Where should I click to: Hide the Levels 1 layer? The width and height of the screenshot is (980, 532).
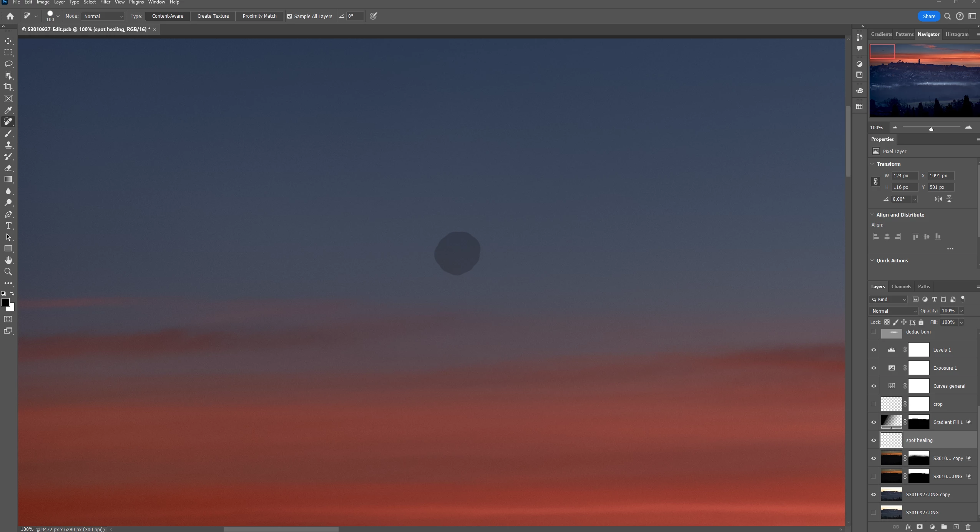pyautogui.click(x=874, y=350)
